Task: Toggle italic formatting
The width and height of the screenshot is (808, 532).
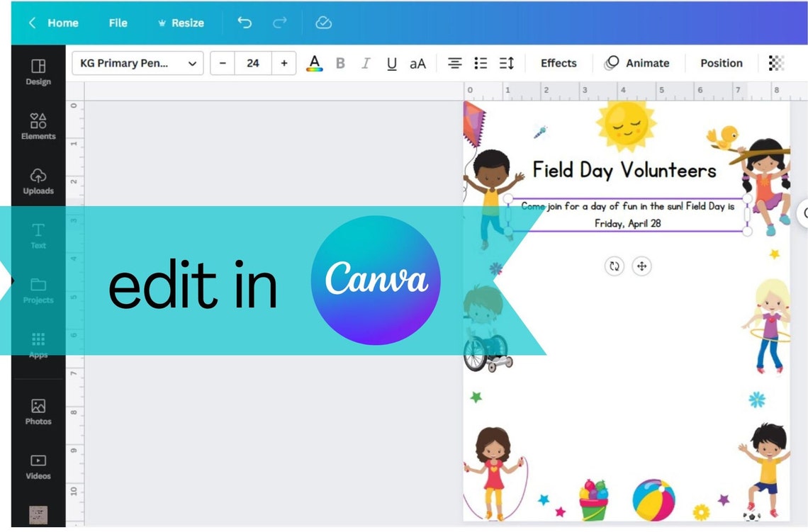Action: click(x=366, y=63)
